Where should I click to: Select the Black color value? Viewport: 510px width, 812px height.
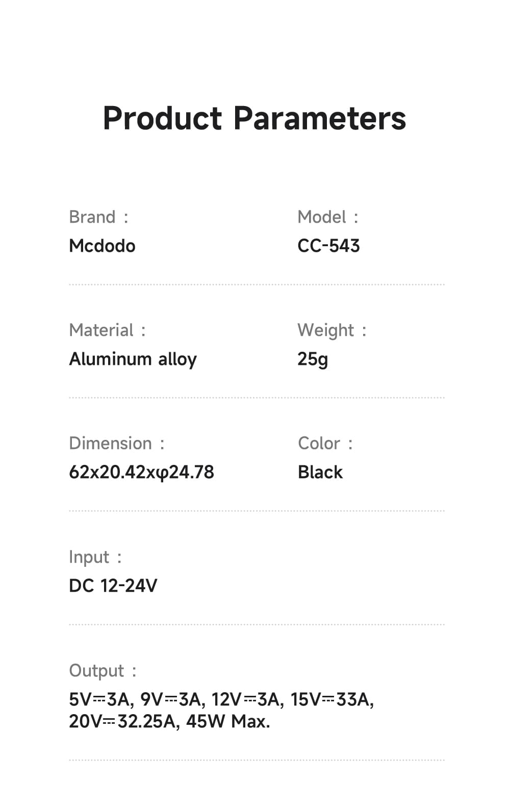[x=320, y=473]
